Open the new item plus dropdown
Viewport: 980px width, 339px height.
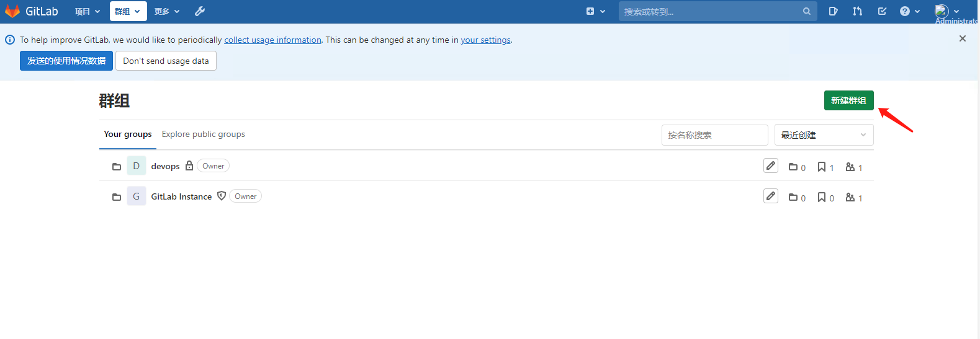click(x=595, y=11)
